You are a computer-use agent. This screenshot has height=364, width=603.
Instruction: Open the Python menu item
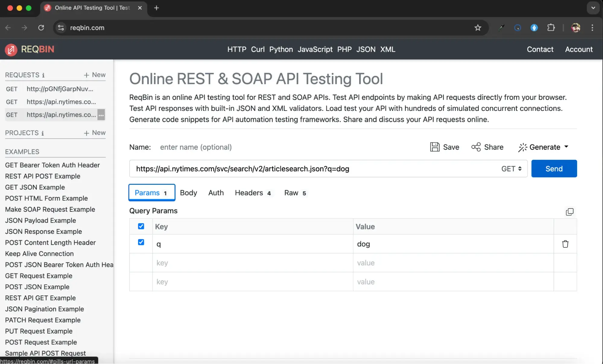click(281, 49)
